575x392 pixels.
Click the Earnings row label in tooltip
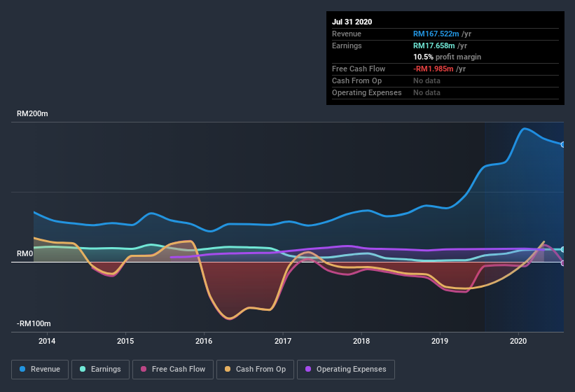tap(347, 45)
